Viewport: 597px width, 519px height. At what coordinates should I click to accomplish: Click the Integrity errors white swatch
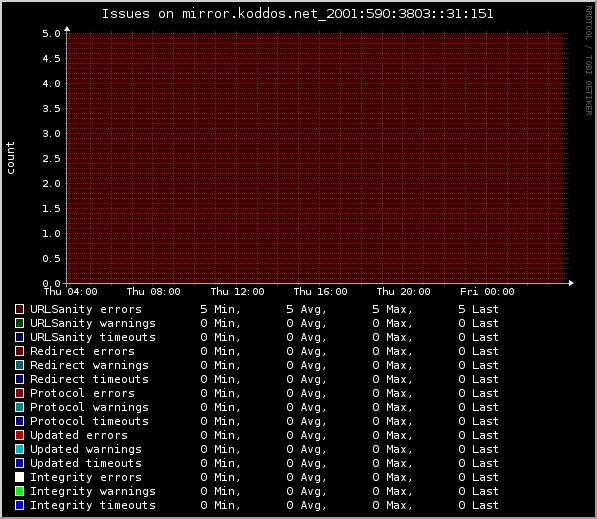19,477
